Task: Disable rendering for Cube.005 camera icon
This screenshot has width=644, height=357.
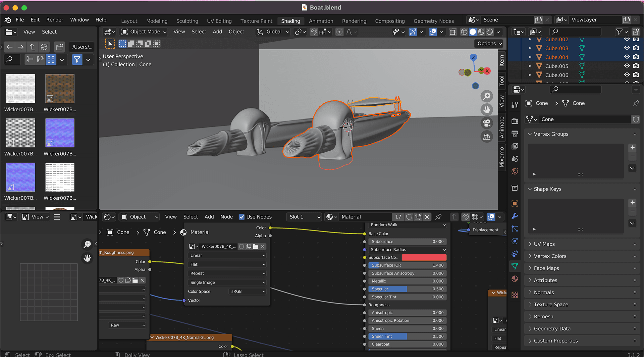Action: (x=636, y=66)
